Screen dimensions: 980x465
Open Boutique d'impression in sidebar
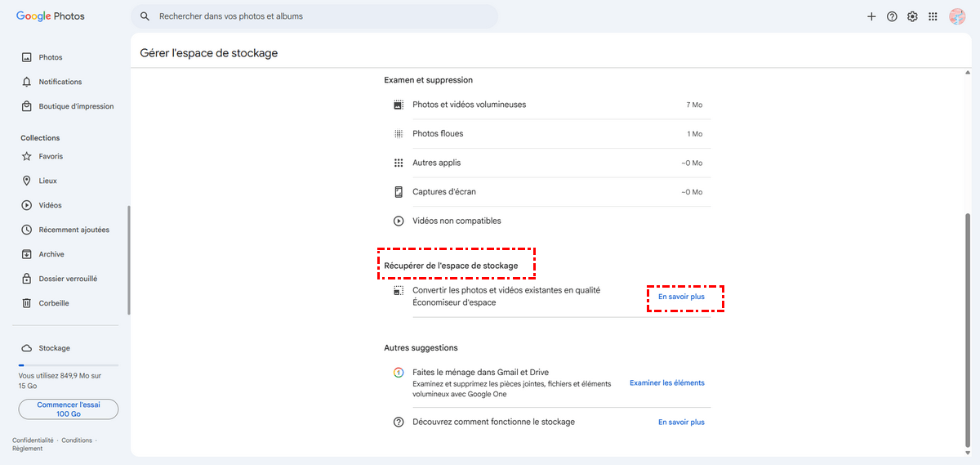(76, 106)
